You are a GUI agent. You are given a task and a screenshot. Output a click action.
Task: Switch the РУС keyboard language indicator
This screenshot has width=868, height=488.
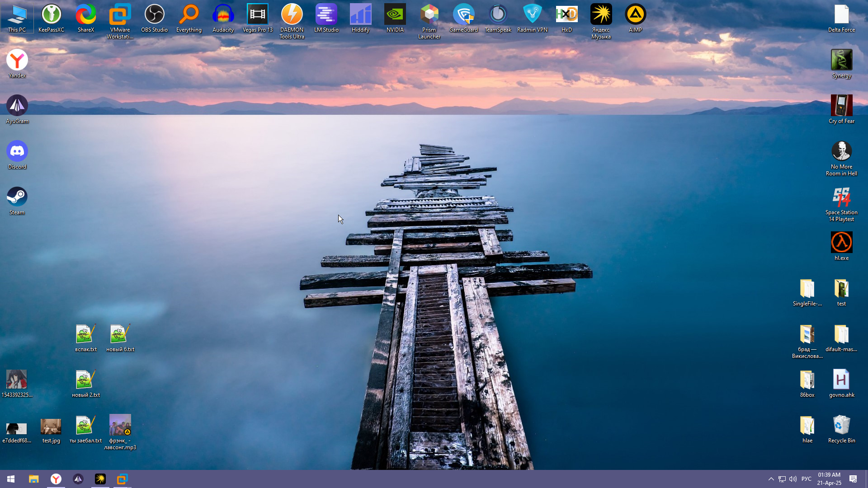click(807, 479)
